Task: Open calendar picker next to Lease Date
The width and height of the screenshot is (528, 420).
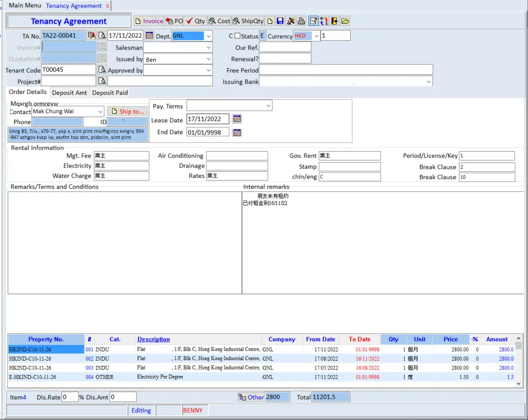Action: pos(237,119)
